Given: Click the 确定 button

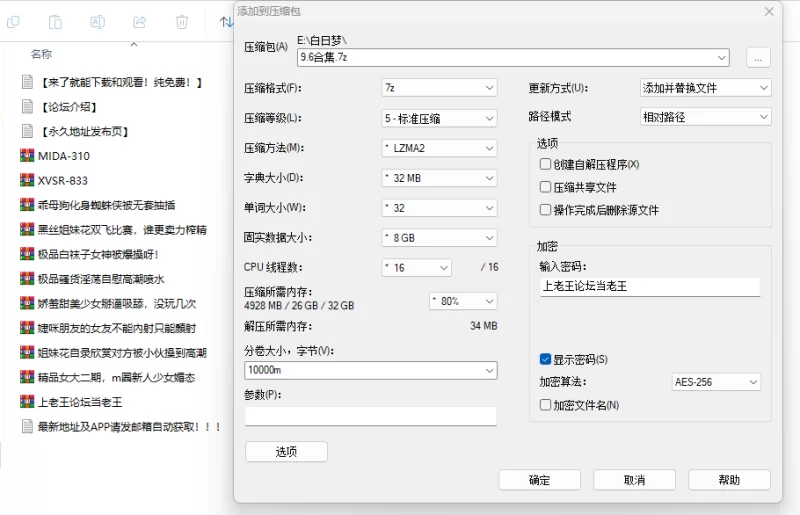Looking at the screenshot, I should (539, 480).
